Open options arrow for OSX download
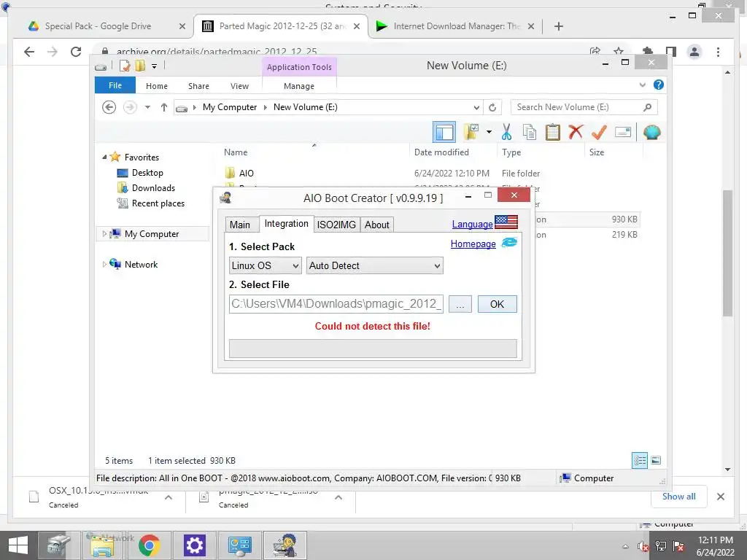This screenshot has width=747, height=560. click(169, 497)
